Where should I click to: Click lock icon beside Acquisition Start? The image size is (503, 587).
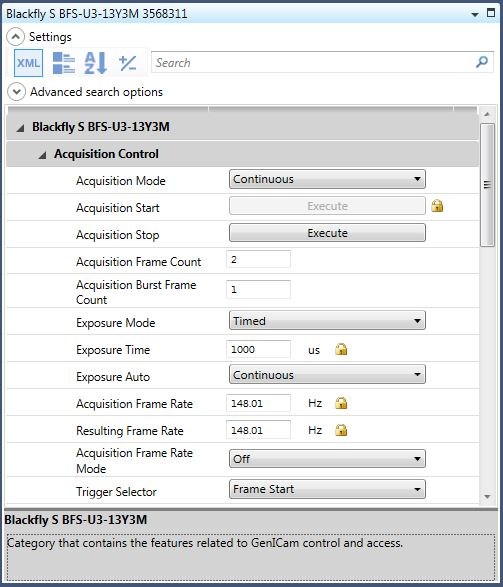(x=437, y=206)
